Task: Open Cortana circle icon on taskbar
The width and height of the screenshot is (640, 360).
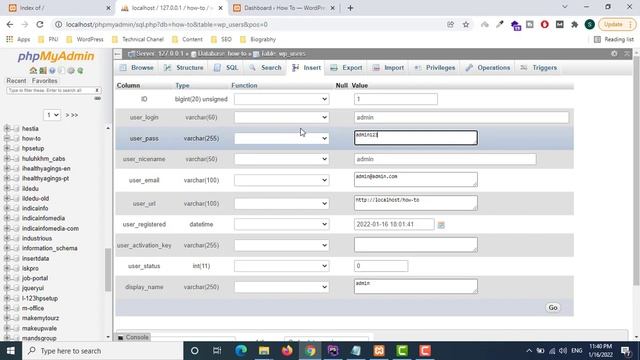Action: pos(194,351)
